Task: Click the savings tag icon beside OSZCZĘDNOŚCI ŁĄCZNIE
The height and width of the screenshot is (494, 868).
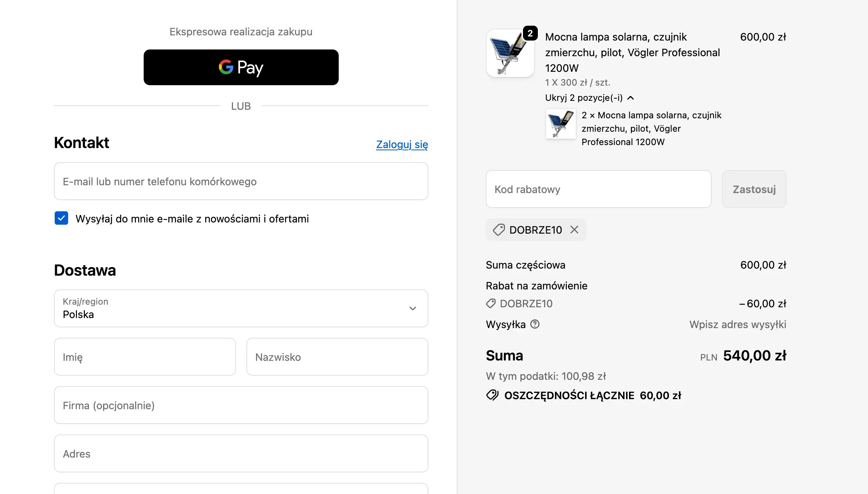Action: (492, 395)
